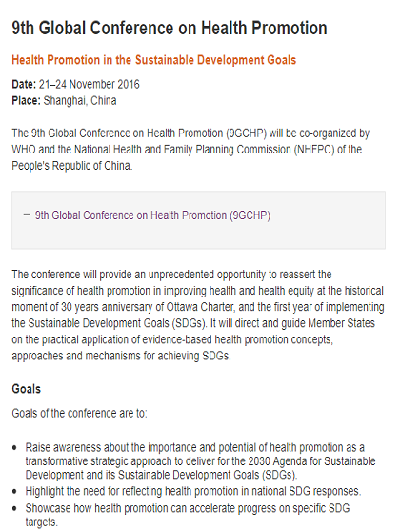This screenshot has width=400, height=532.
Task: Select the Shanghai, China location text
Action: [80, 101]
